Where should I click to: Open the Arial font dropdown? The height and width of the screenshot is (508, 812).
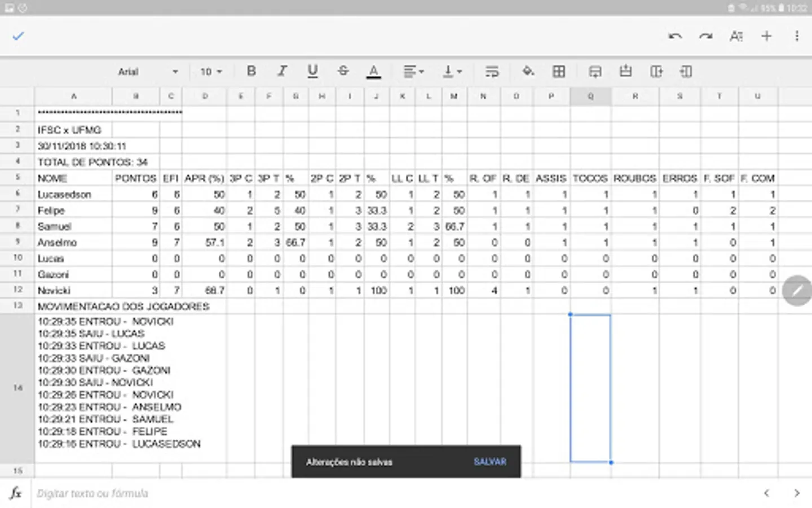(148, 72)
